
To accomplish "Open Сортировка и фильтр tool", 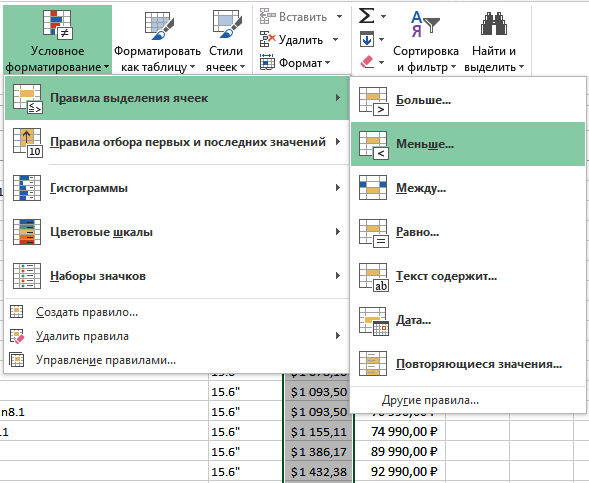I will (x=426, y=41).
